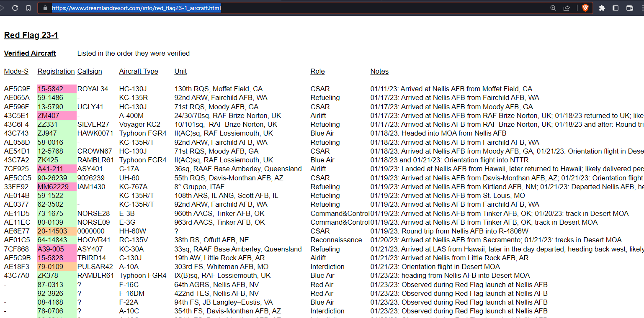Click callsign TBIRD14

(92, 258)
